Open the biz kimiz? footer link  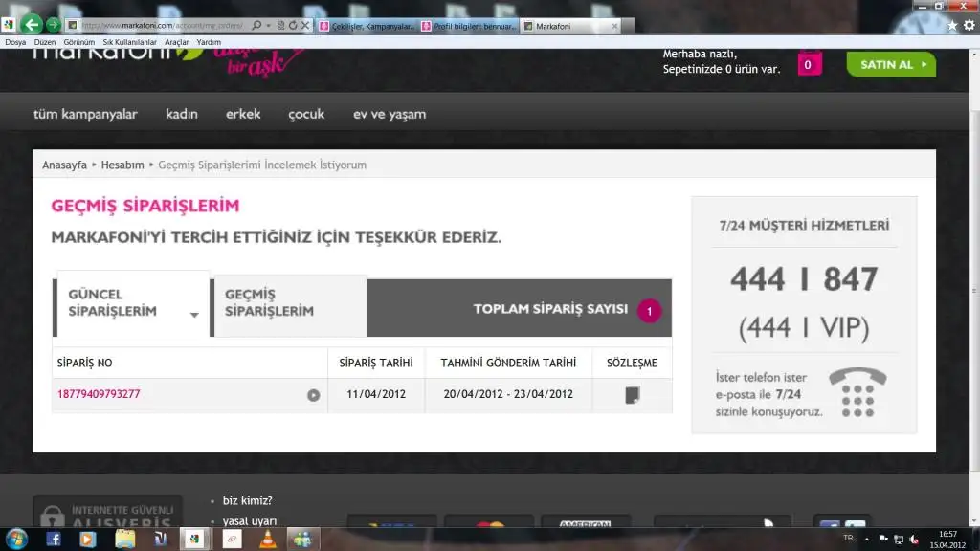click(x=248, y=500)
